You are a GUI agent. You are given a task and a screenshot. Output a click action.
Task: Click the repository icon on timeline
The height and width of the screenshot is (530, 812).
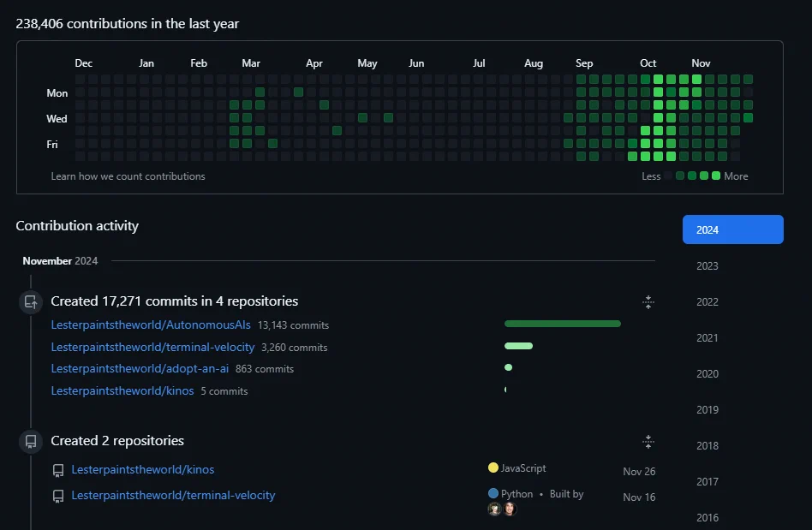point(31,442)
